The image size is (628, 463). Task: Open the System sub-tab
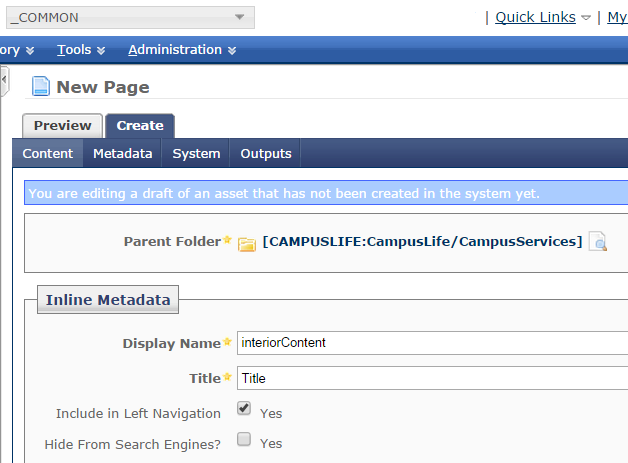pyautogui.click(x=196, y=153)
